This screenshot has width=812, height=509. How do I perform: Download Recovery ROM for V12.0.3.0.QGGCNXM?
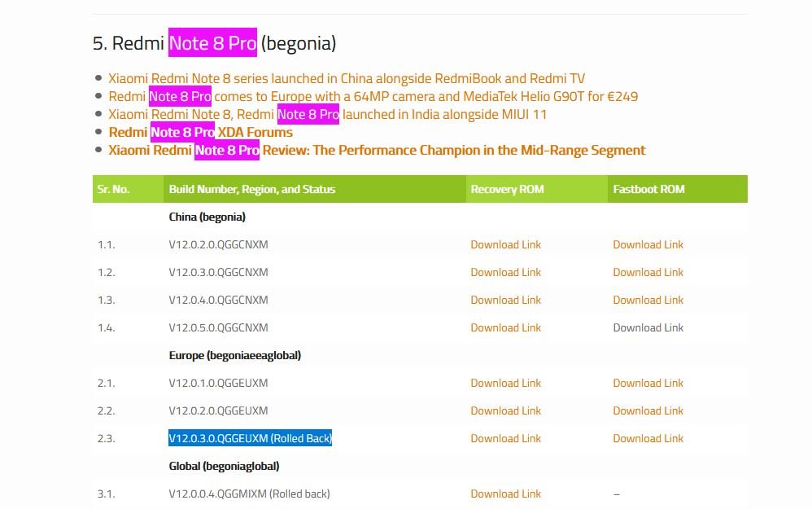tap(505, 272)
